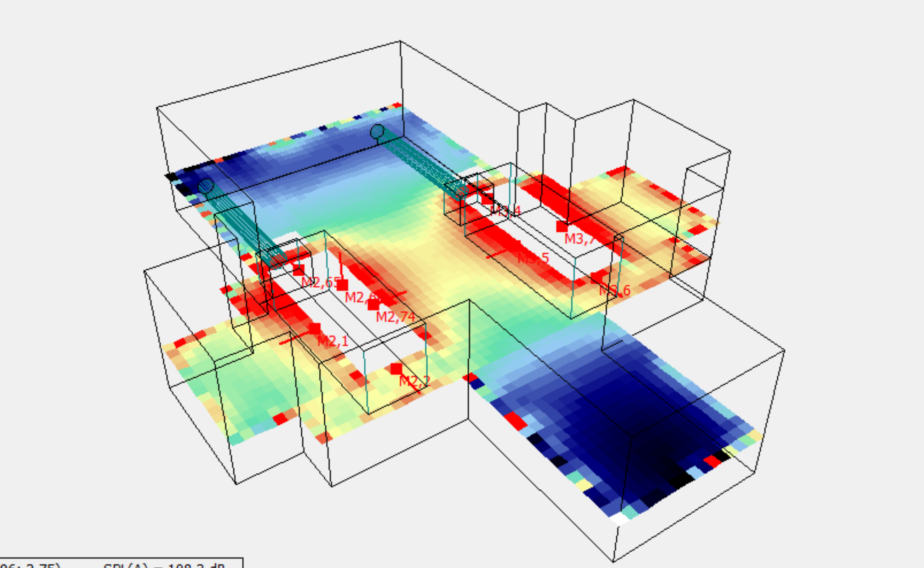
Task: Select the M2,2 receiver label
Action: pos(414,381)
